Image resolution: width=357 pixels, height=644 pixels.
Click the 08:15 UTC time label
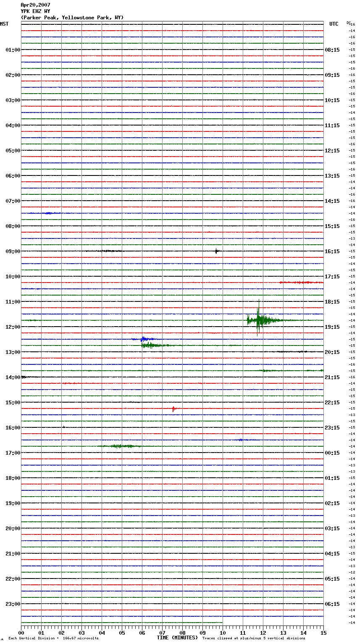tap(332, 50)
